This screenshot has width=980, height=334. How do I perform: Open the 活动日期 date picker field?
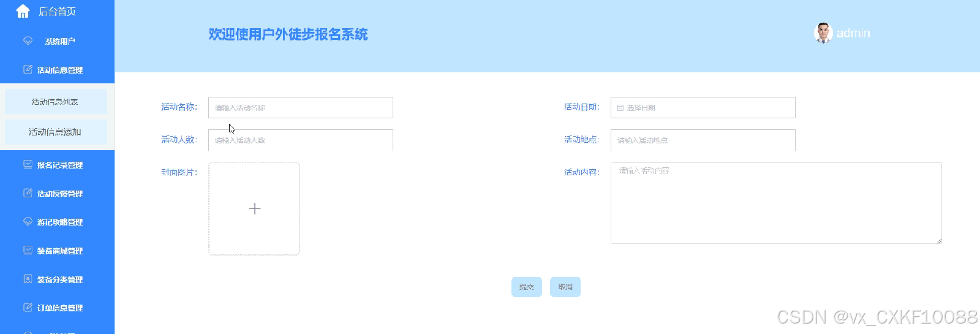coord(703,107)
